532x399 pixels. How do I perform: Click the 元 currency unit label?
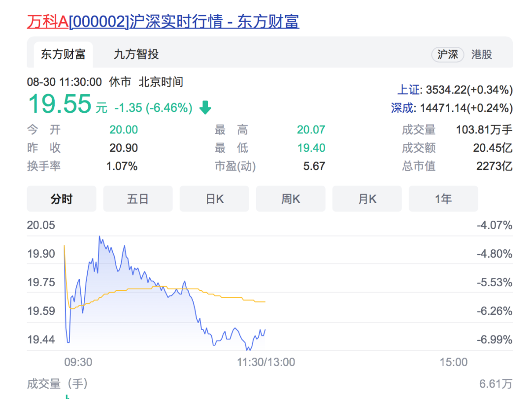(101, 108)
